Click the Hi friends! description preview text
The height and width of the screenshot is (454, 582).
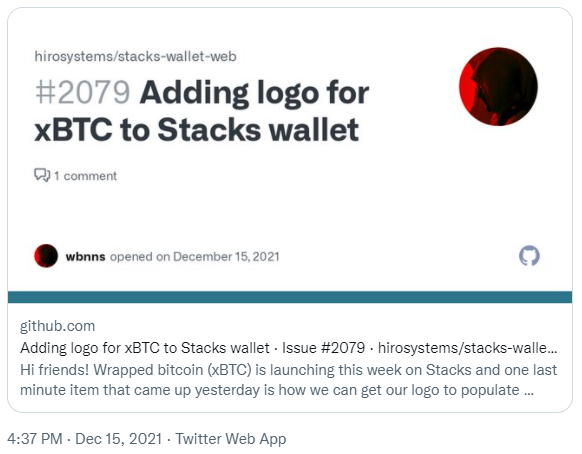pos(289,380)
